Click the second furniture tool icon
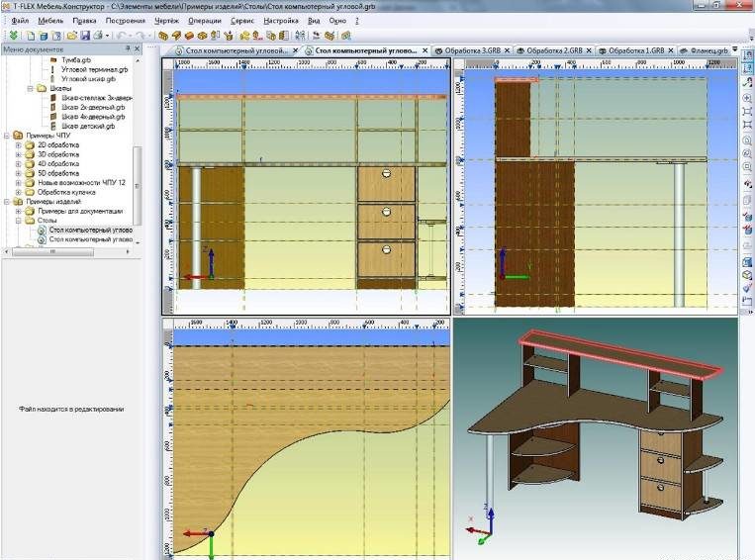Screen dimensions: 755x560 point(176,36)
